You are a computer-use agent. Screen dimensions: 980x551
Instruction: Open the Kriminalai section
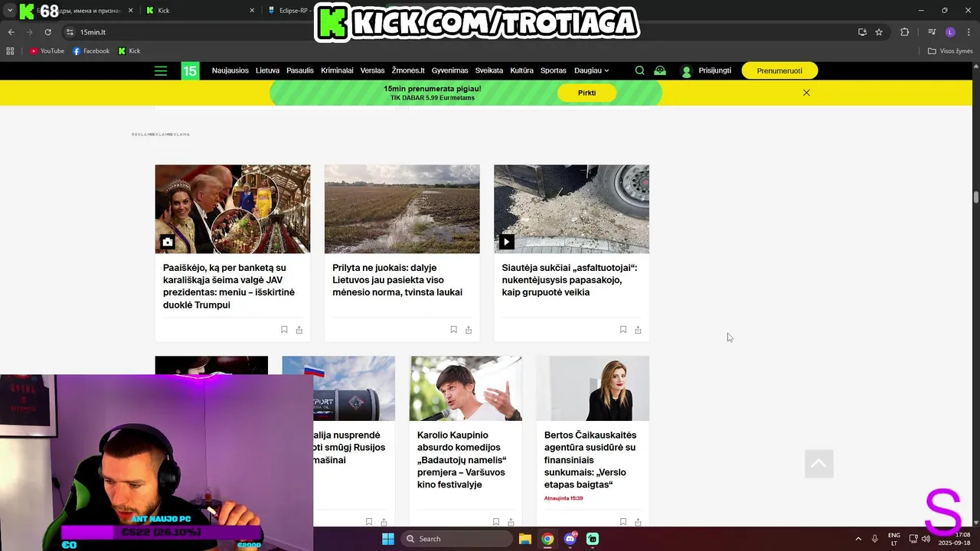click(337, 70)
